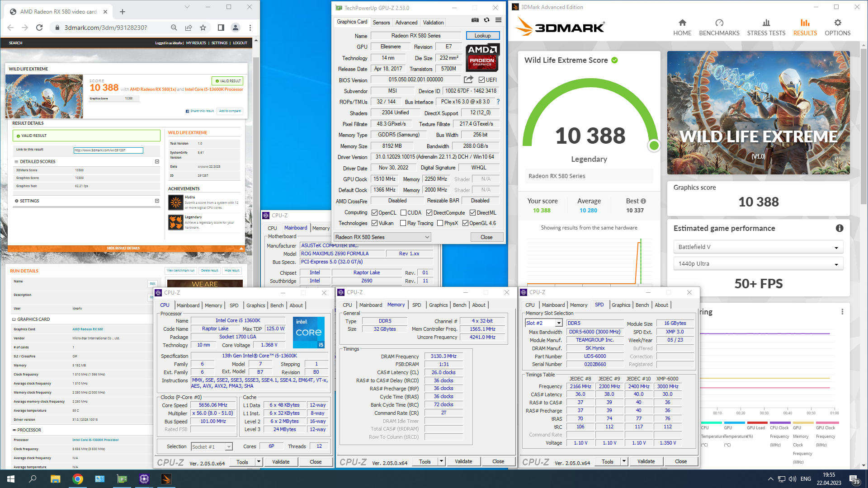Open 3DMark OPTIONS gear
Image resolution: width=868 pixels, height=488 pixels.
click(x=838, y=28)
